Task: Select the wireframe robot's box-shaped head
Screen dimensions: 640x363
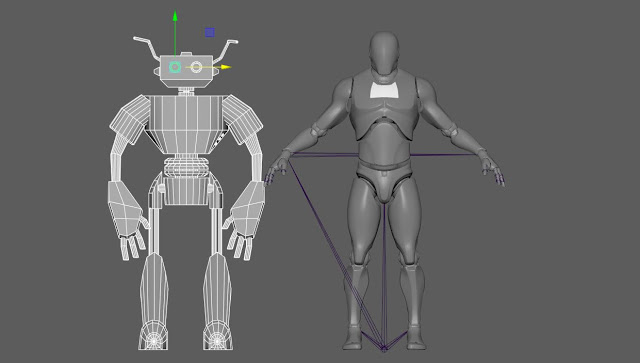Action: pos(186,71)
